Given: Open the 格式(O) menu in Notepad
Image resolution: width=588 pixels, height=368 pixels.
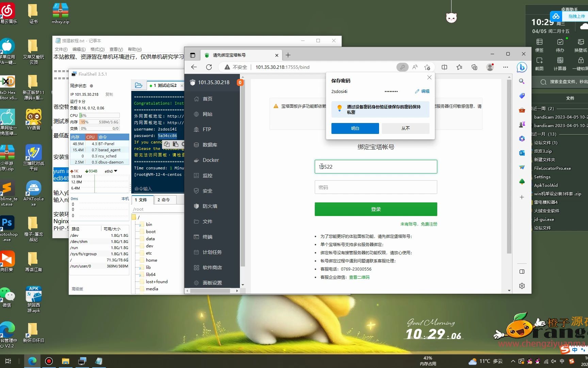Looking at the screenshot, I should [97, 49].
